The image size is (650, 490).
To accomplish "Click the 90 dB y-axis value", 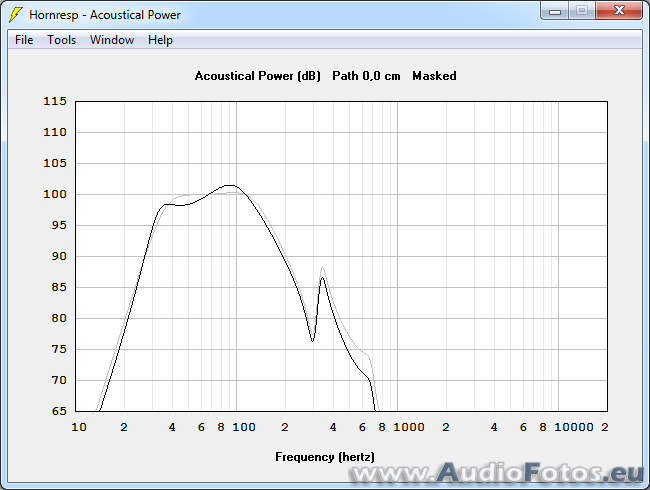I will coord(58,256).
